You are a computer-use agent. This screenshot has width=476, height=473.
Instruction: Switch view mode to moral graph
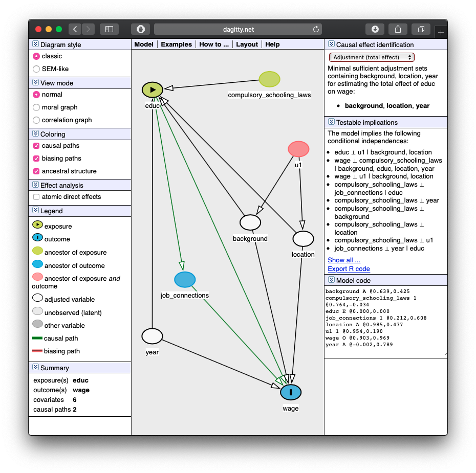tap(36, 107)
